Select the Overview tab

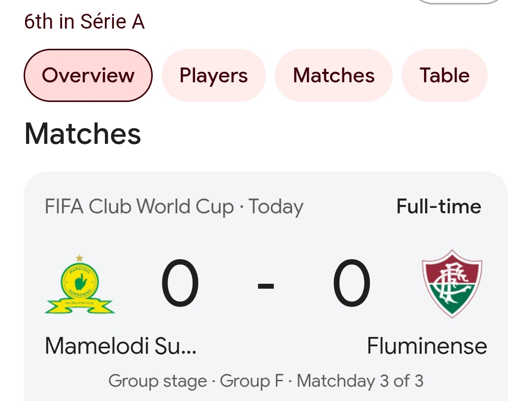[88, 75]
